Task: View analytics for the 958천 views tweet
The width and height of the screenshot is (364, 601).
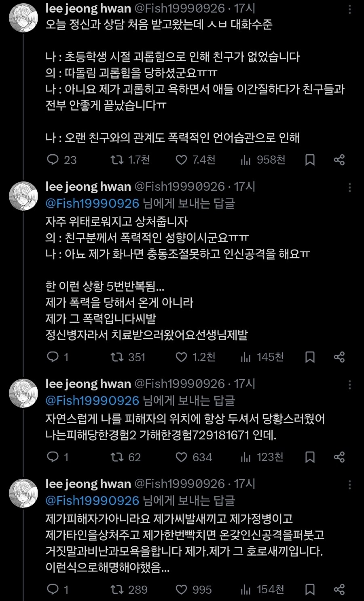Action: coord(246,160)
